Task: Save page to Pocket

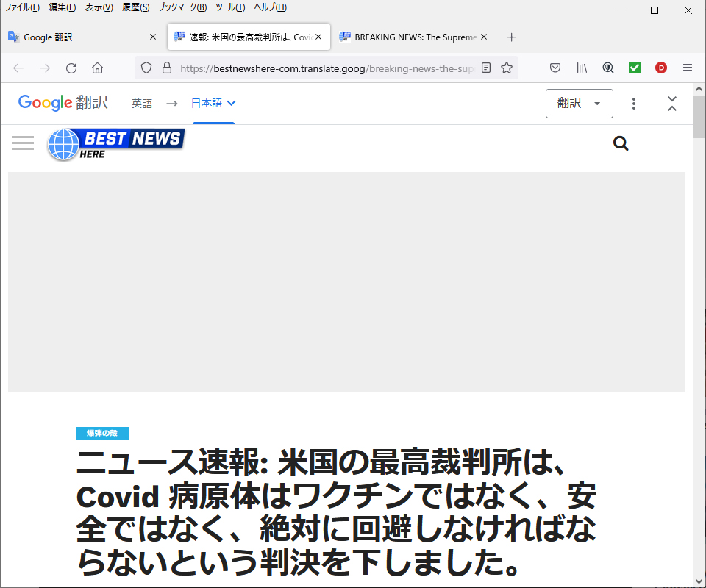Action: [x=555, y=68]
